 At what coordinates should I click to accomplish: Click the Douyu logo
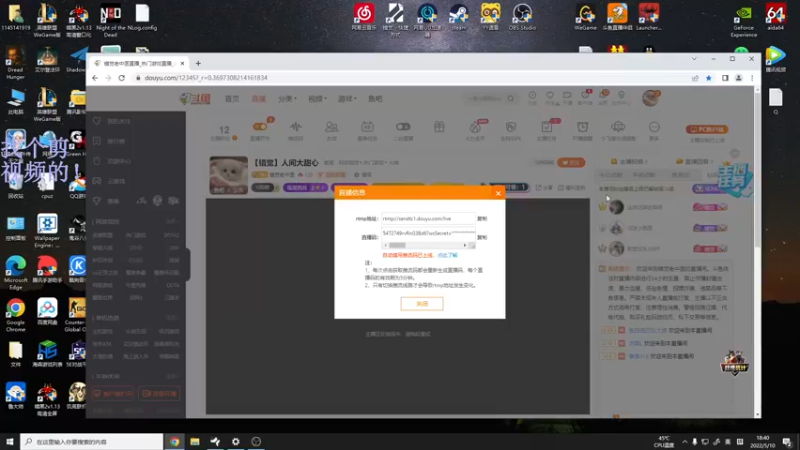[x=195, y=98]
